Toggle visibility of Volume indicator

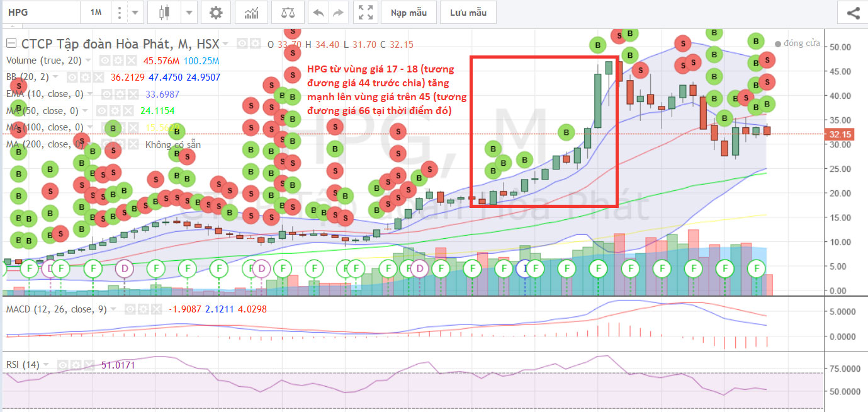coord(104,60)
